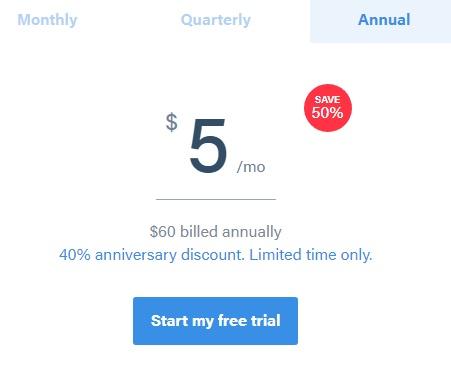Click the word trial on the blue button
The image size is (451, 373).
(x=265, y=320)
